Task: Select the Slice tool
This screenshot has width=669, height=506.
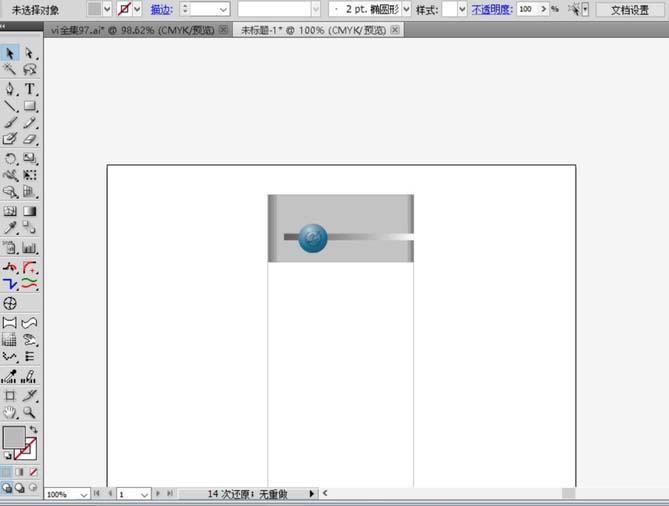Action: [x=29, y=395]
